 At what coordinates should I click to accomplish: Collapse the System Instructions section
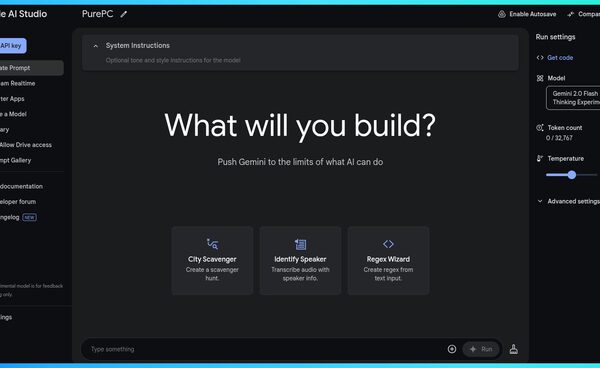pyautogui.click(x=96, y=46)
